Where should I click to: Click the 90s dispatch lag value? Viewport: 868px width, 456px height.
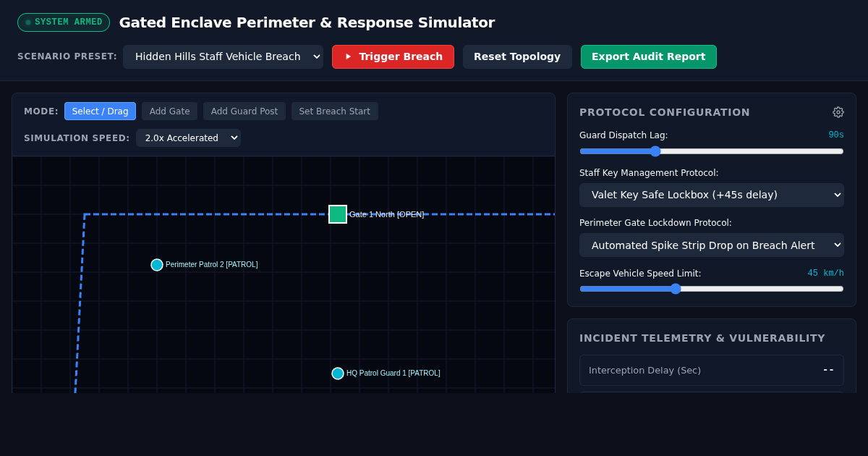836,135
